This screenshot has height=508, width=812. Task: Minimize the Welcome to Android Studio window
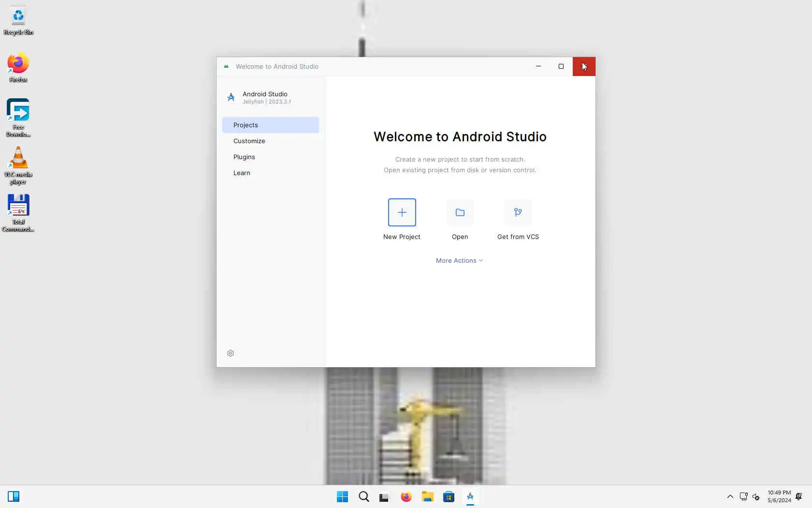pyautogui.click(x=538, y=66)
